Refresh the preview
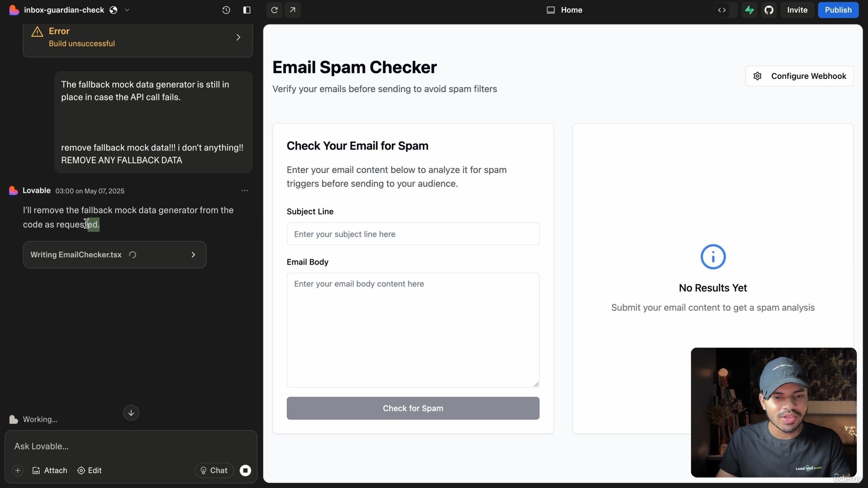The image size is (868, 488). coord(274,10)
